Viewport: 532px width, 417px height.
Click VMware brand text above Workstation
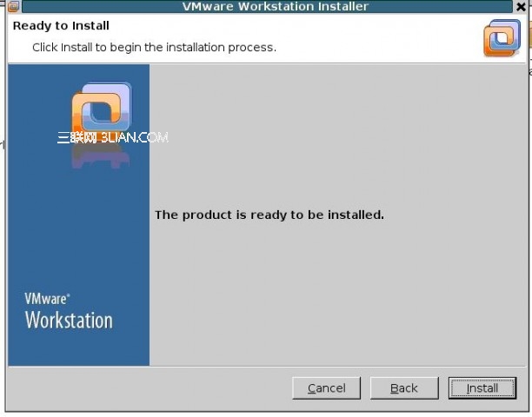[47, 299]
